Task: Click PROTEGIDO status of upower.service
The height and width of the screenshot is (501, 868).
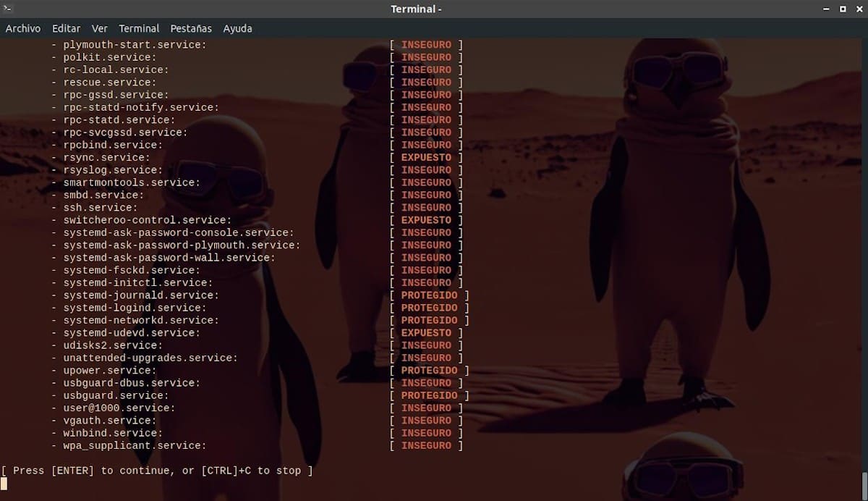Action: tap(430, 370)
